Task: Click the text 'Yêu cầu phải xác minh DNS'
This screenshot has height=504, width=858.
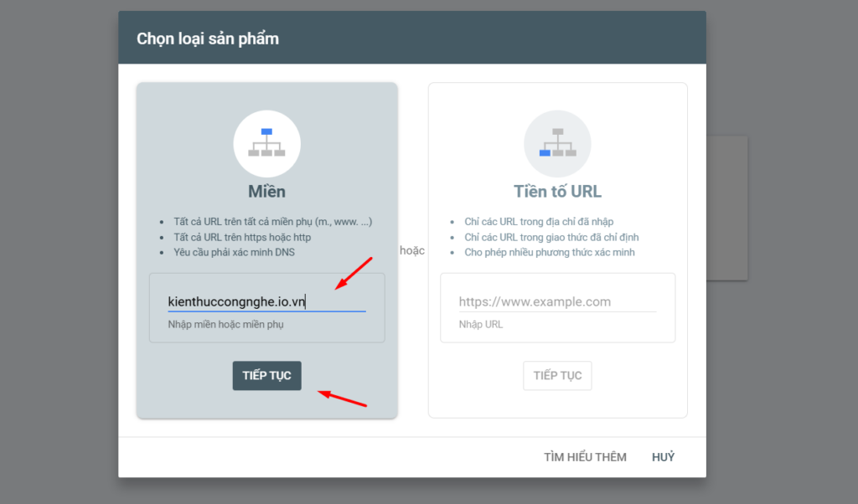Action: pos(235,253)
